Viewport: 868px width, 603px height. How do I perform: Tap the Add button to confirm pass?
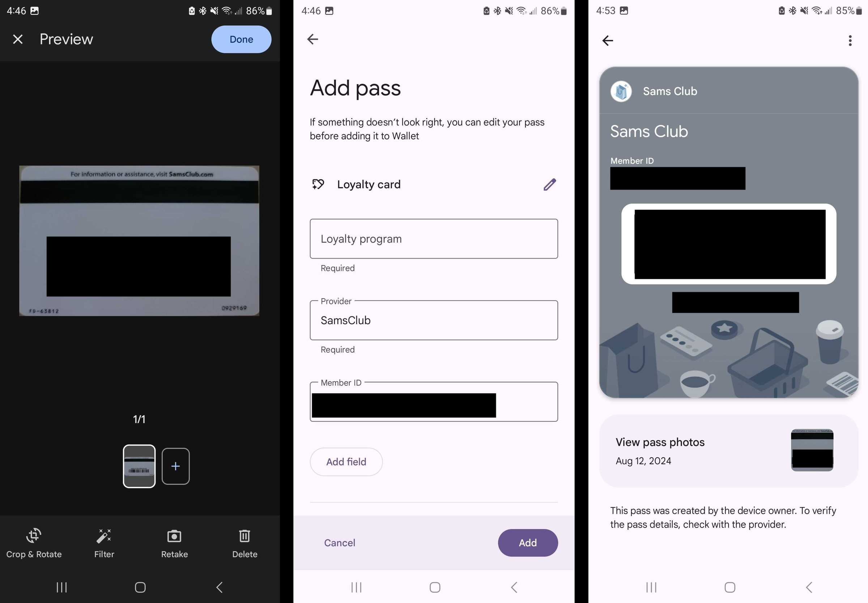[528, 542]
